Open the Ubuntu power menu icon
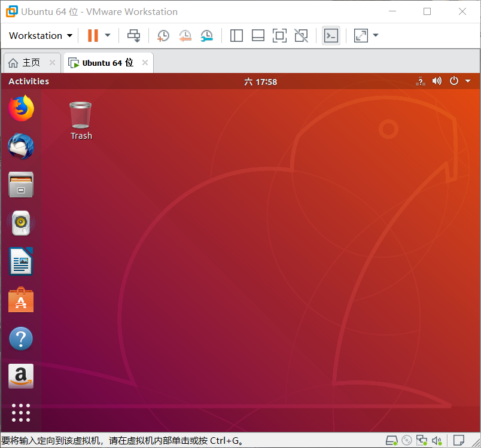The width and height of the screenshot is (481, 448). click(x=454, y=81)
